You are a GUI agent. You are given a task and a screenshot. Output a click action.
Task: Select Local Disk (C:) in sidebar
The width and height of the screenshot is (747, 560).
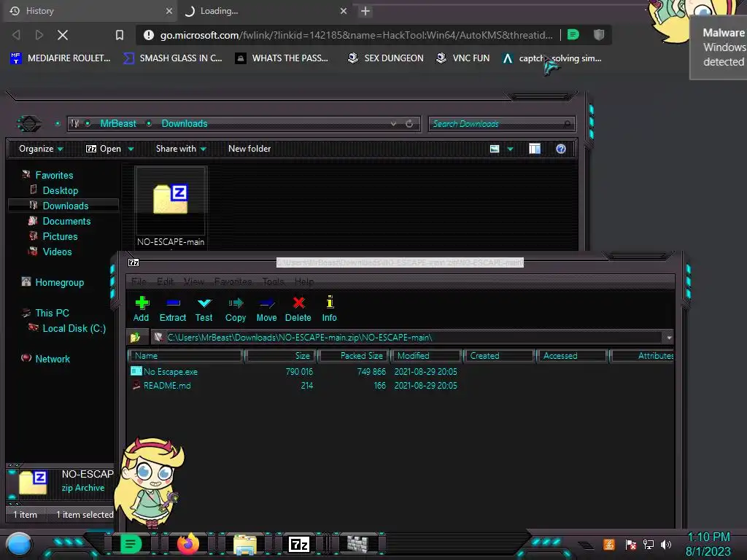(74, 328)
